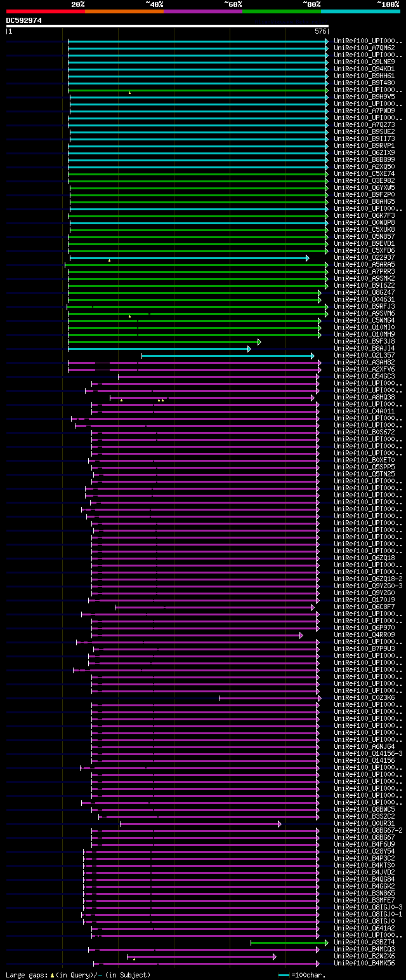Open hit UniRef100_Q94KD1
The height and width of the screenshot is (980, 406).
(x=364, y=69)
